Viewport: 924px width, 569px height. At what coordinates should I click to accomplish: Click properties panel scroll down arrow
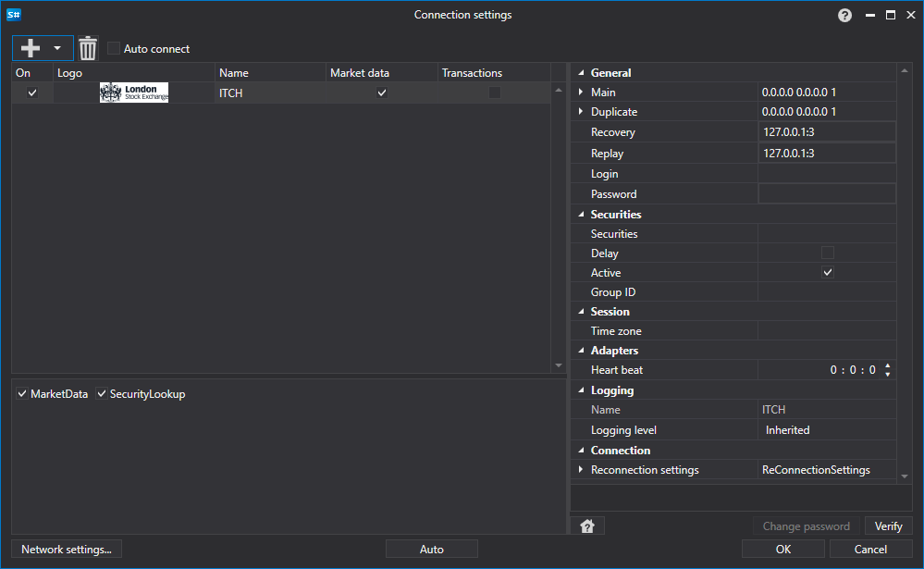pos(905,476)
